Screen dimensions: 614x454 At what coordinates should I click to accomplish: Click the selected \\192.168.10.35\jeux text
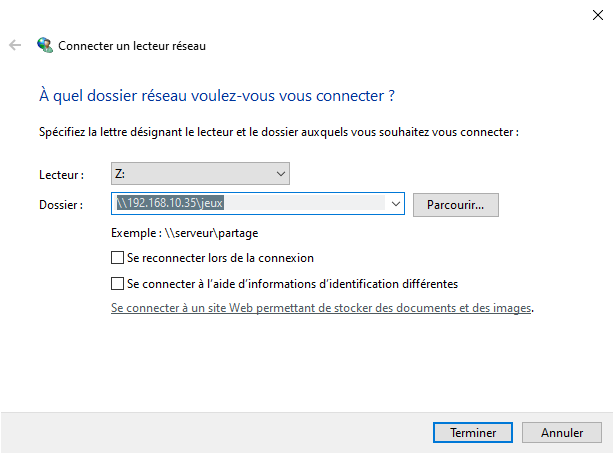coord(170,203)
